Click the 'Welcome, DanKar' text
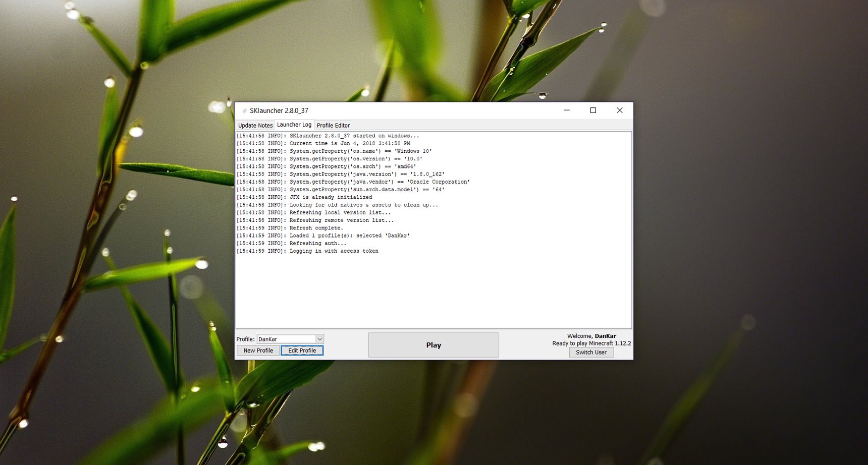Viewport: 868px width, 465px height. click(591, 336)
